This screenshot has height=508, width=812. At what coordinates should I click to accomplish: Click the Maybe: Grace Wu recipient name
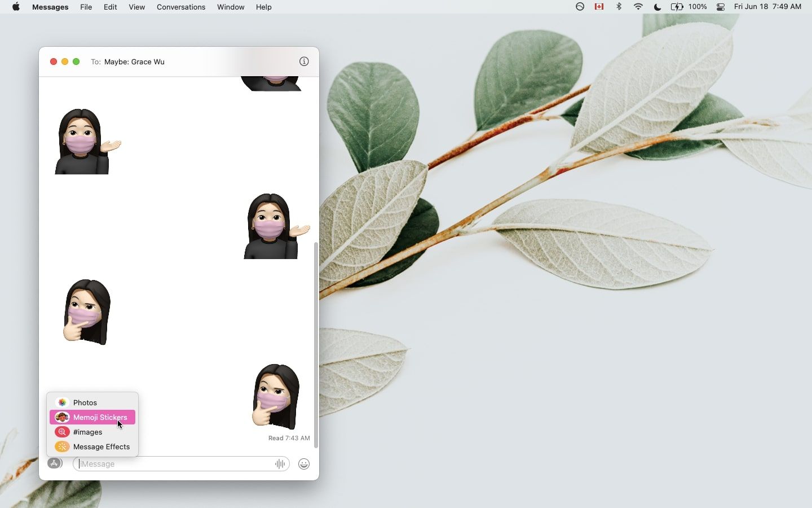134,62
